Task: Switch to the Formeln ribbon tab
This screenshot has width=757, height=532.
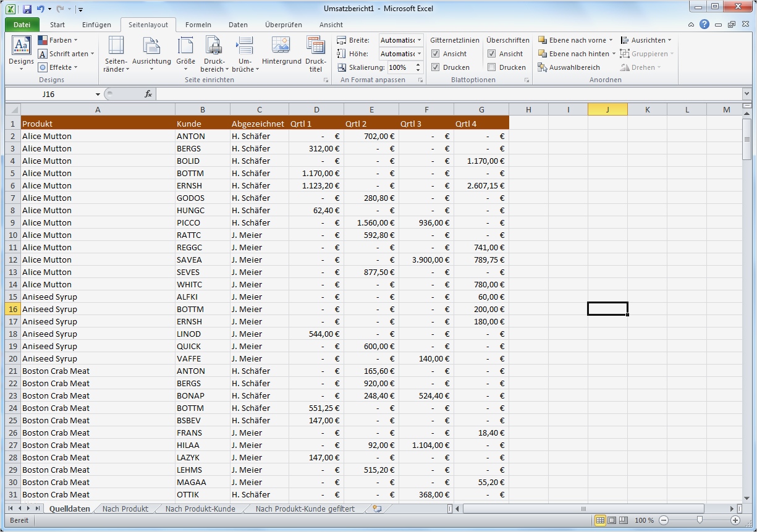Action: pyautogui.click(x=198, y=25)
